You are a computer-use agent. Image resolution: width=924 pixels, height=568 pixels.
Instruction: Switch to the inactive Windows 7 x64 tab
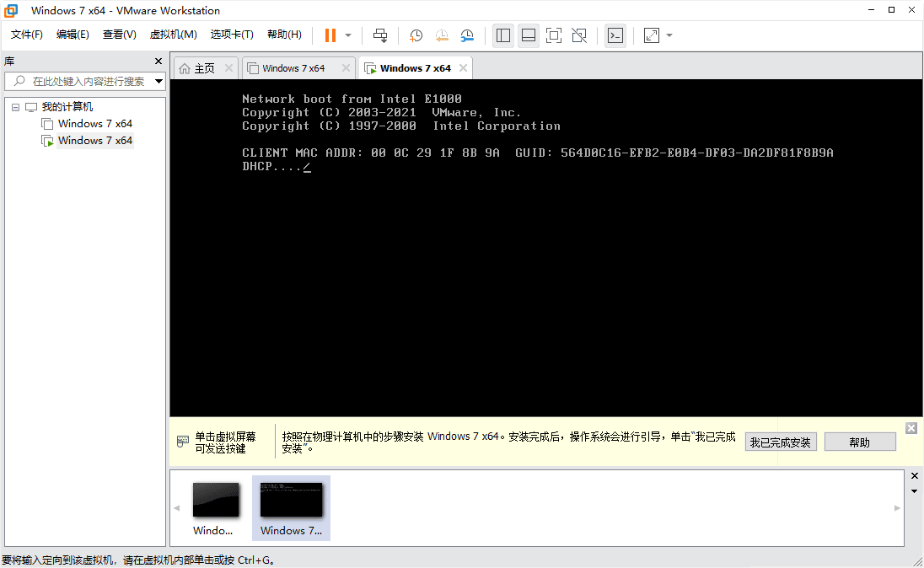[x=293, y=68]
